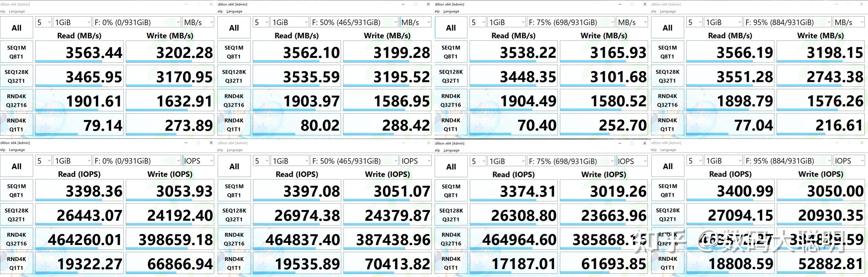Run the SEQ128K Q32T1 benchmark row
The image size is (868, 277).
pos(17,76)
